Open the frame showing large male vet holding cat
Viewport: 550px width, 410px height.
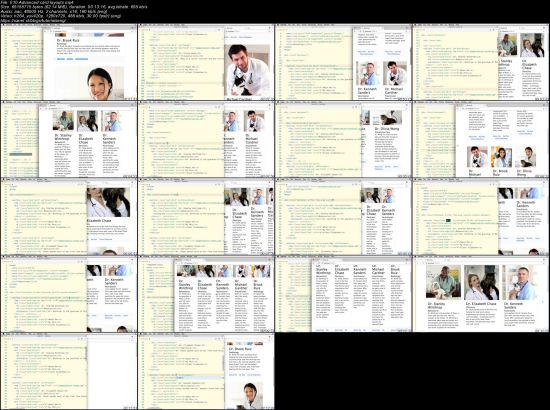206,62
